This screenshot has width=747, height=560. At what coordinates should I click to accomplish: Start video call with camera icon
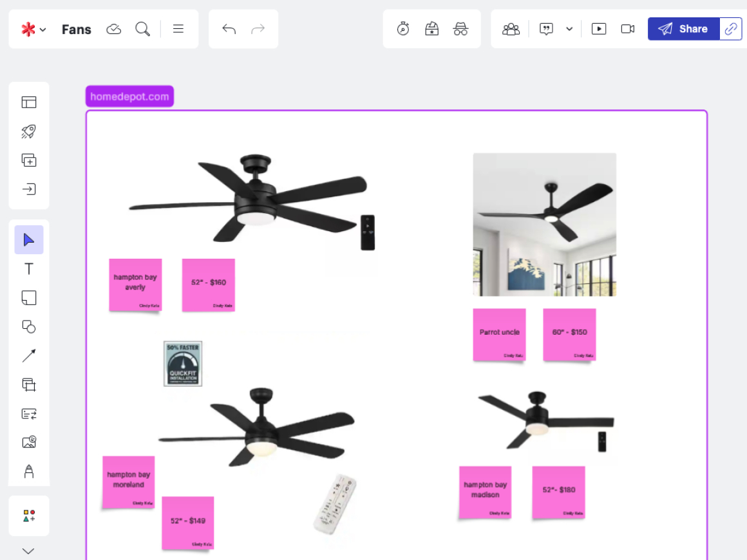click(628, 29)
